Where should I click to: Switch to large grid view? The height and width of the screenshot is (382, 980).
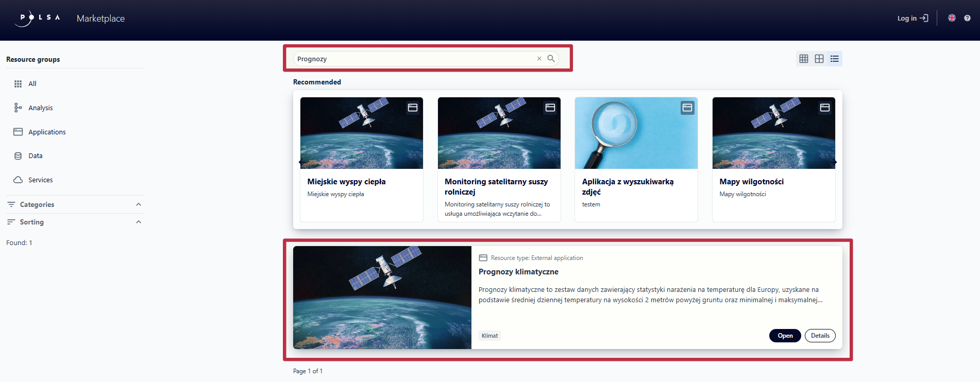819,59
